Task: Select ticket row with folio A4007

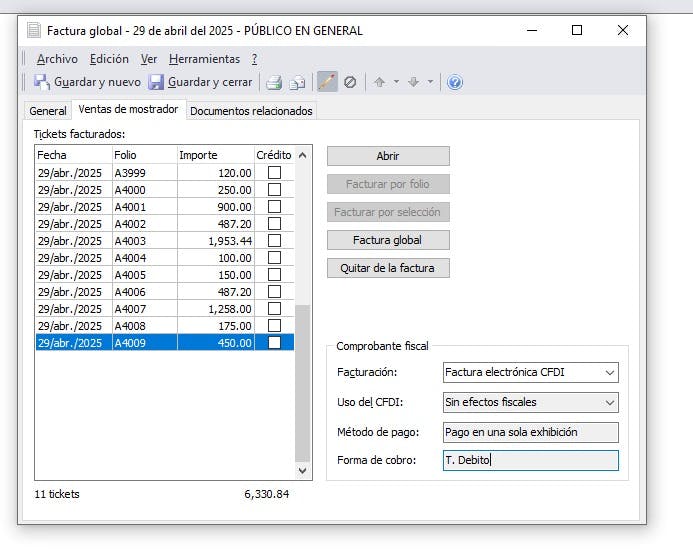Action: click(x=165, y=309)
